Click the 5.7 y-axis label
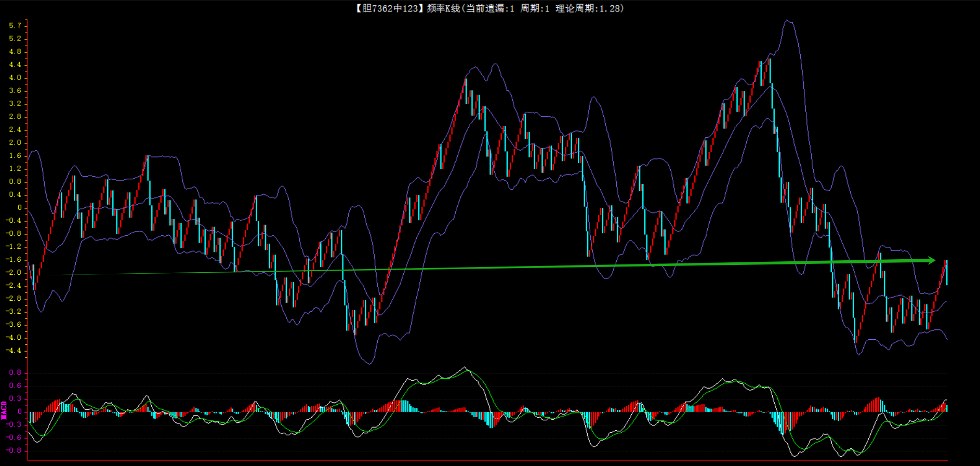The width and height of the screenshot is (980, 466). click(15, 25)
